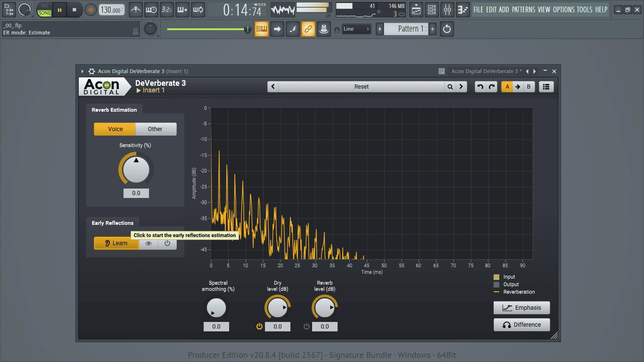Viewport: 644px width, 362px height.
Task: Select Voice reverb estimation mode
Action: 115,129
